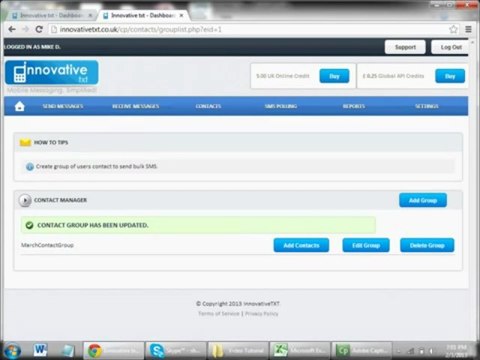The height and width of the screenshot is (360, 480).
Task: Open the Chrome menu icon
Action: [x=468, y=29]
